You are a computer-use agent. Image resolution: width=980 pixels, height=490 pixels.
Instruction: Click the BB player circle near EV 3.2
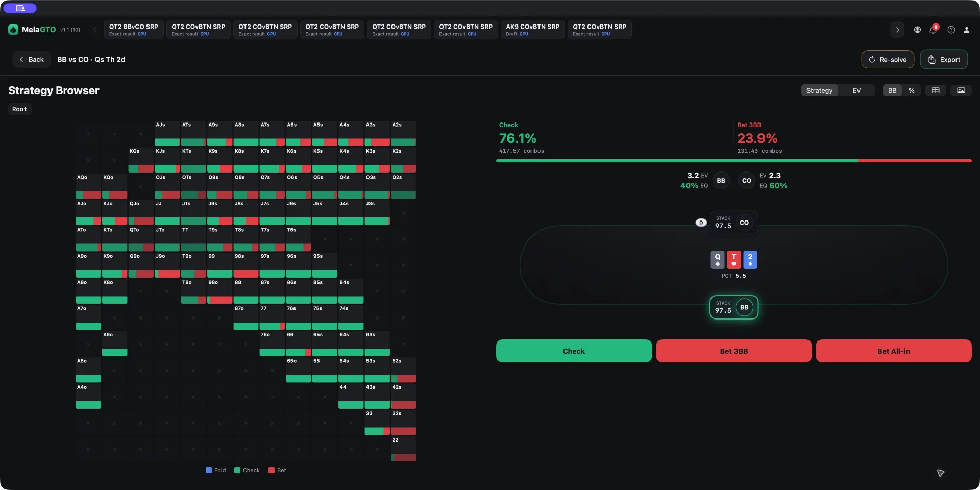pos(721,181)
